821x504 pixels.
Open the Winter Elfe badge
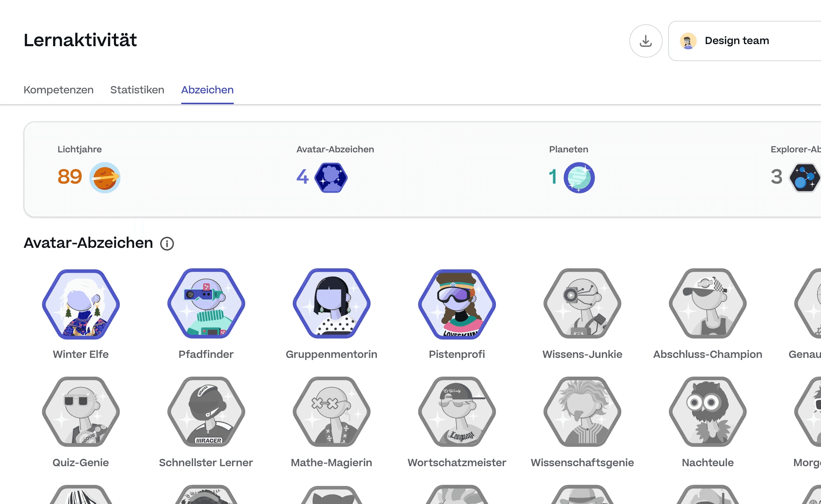pos(81,304)
